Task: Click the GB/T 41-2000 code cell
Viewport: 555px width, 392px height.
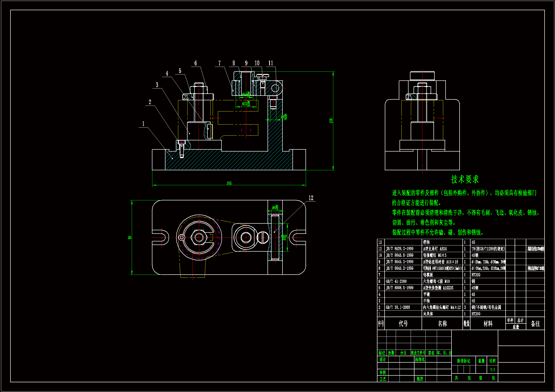Action: point(396,281)
